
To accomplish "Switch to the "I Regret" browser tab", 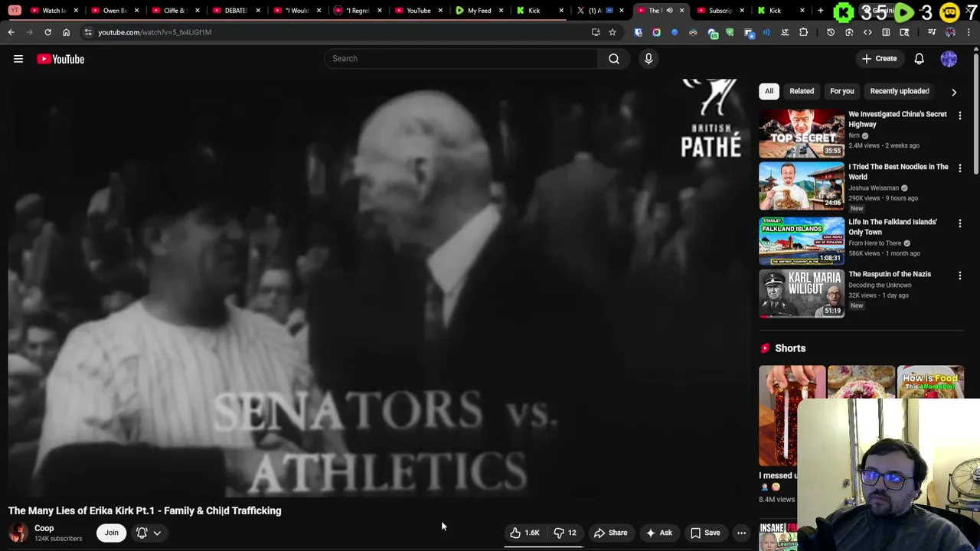I will (x=358, y=11).
